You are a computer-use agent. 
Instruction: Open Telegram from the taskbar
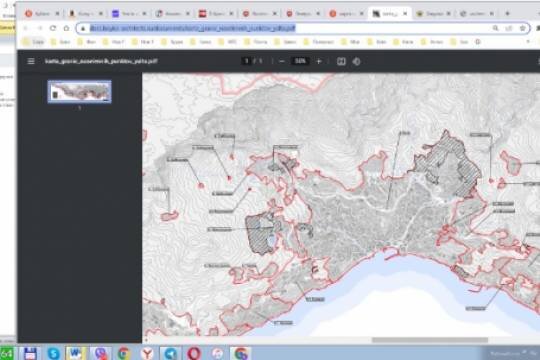point(170,353)
